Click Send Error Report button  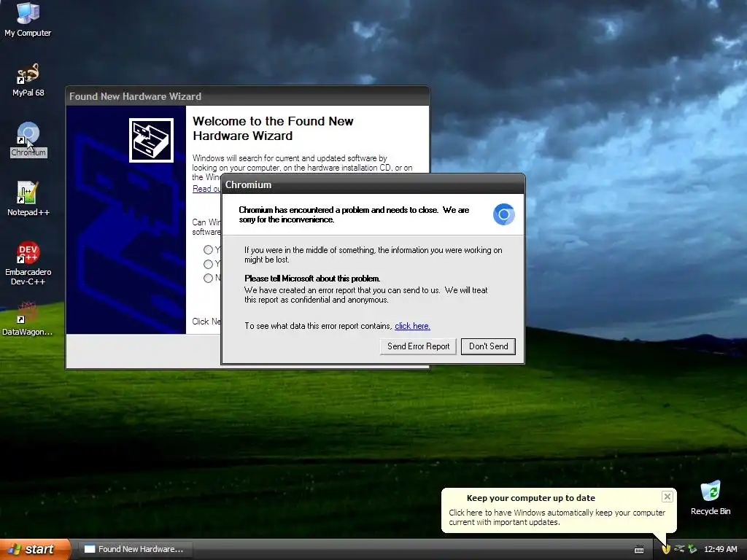418,346
